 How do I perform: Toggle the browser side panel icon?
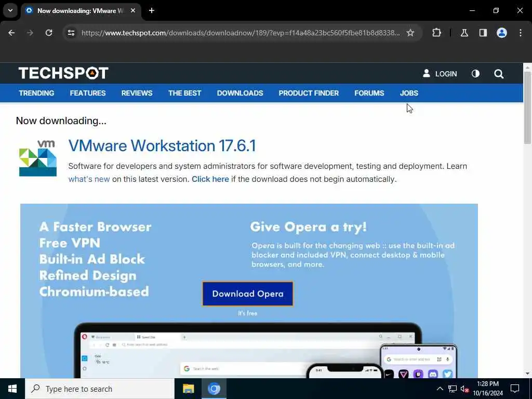tap(483, 33)
